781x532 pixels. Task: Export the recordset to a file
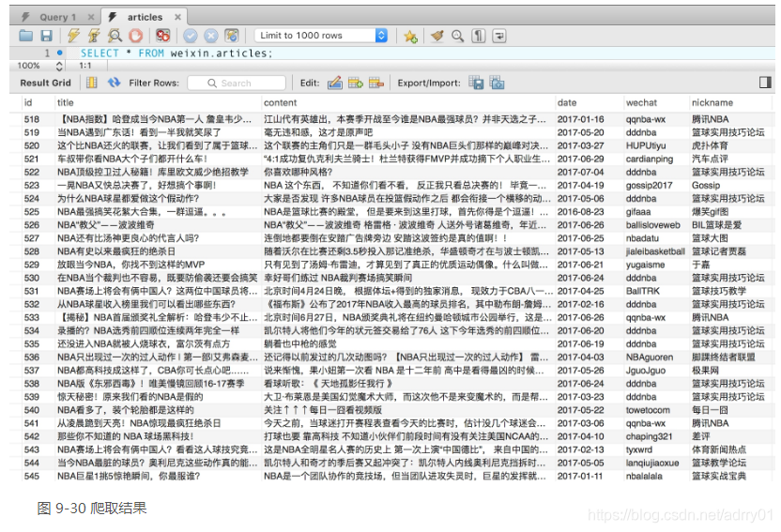click(x=476, y=83)
